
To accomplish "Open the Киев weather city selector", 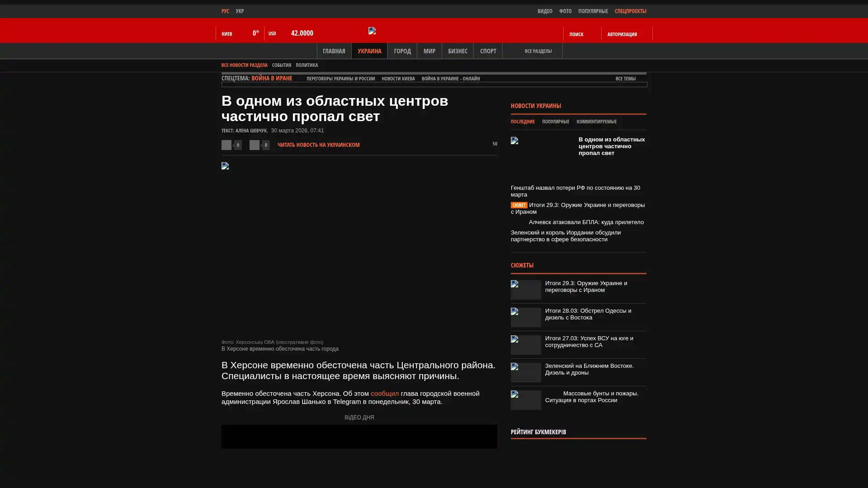I will pos(227,34).
